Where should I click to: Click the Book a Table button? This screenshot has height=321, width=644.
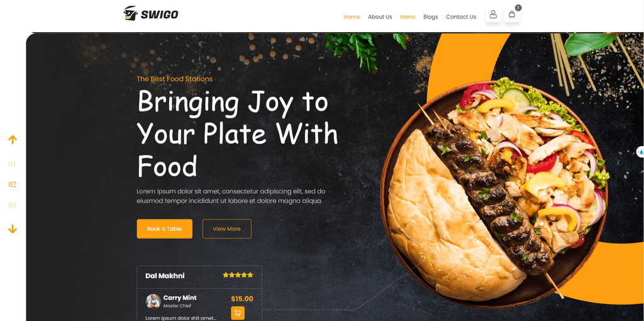pyautogui.click(x=164, y=228)
